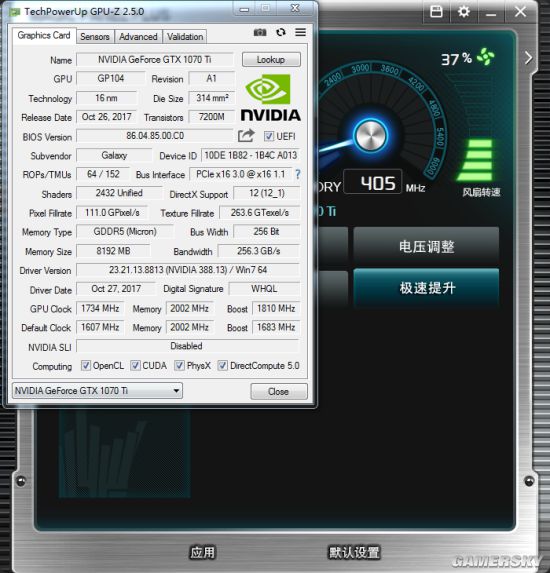Image resolution: width=550 pixels, height=573 pixels.
Task: Toggle the DirectCompute 5.0 checkbox
Action: coord(222,365)
